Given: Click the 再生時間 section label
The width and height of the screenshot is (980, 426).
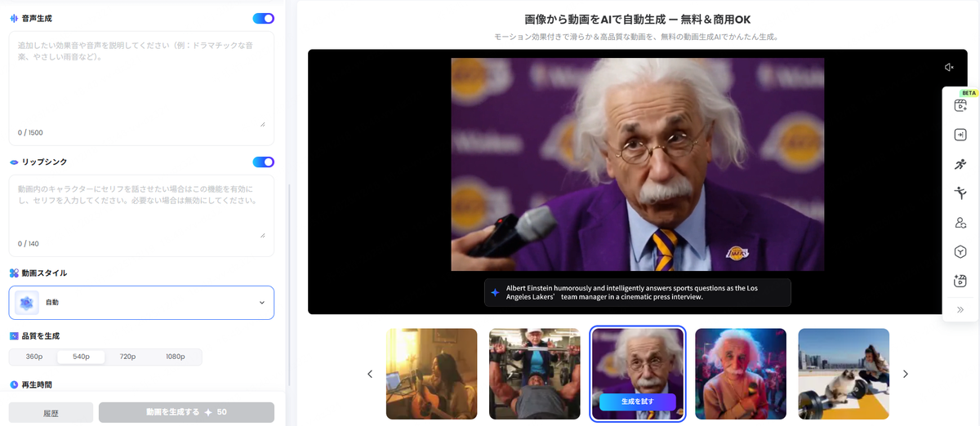Looking at the screenshot, I should [37, 384].
